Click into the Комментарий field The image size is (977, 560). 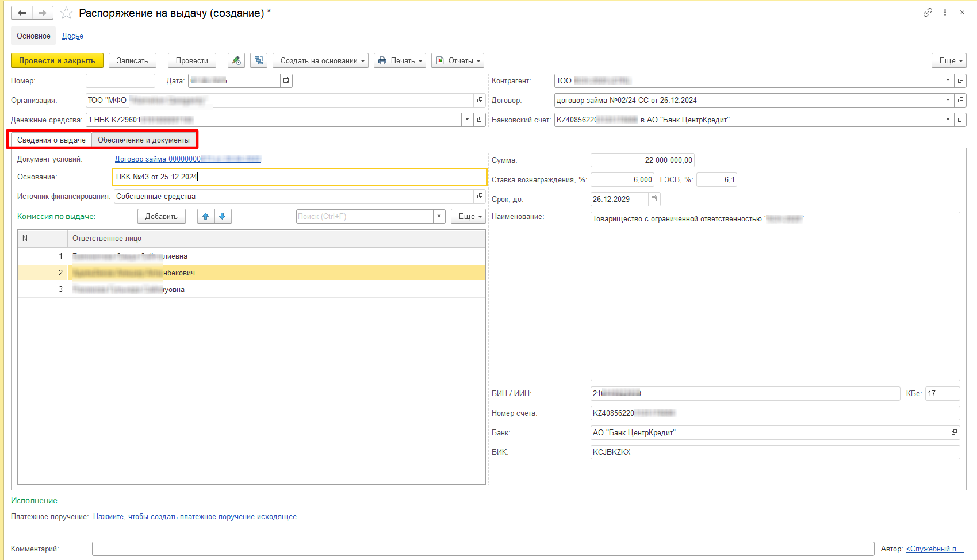click(x=483, y=549)
